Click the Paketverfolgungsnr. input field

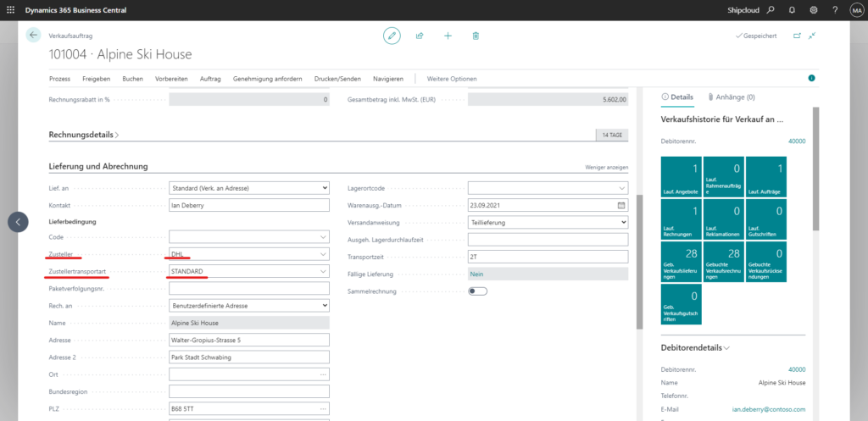coord(248,288)
